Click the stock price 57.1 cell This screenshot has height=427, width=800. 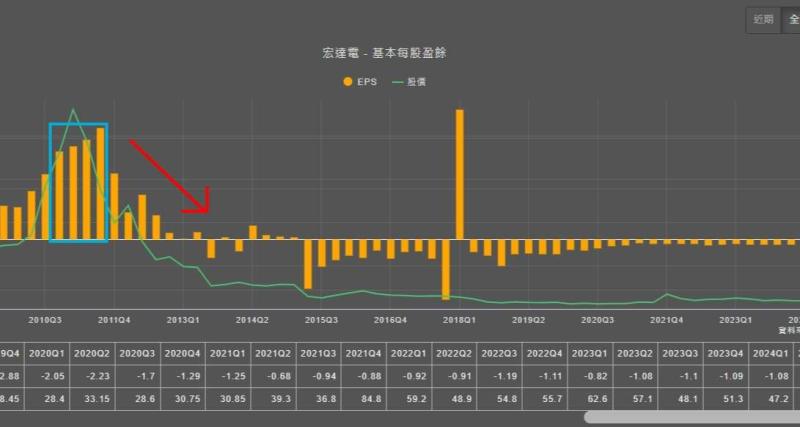pos(635,399)
